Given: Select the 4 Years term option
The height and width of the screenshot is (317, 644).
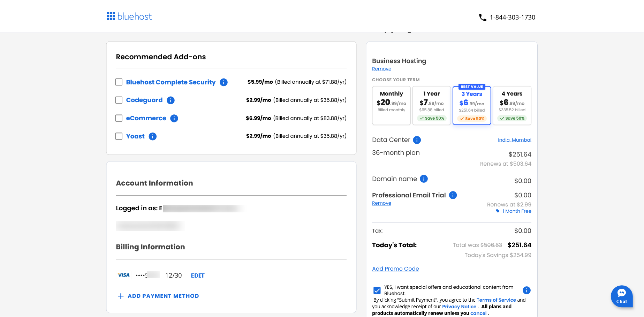Looking at the screenshot, I should [x=512, y=105].
